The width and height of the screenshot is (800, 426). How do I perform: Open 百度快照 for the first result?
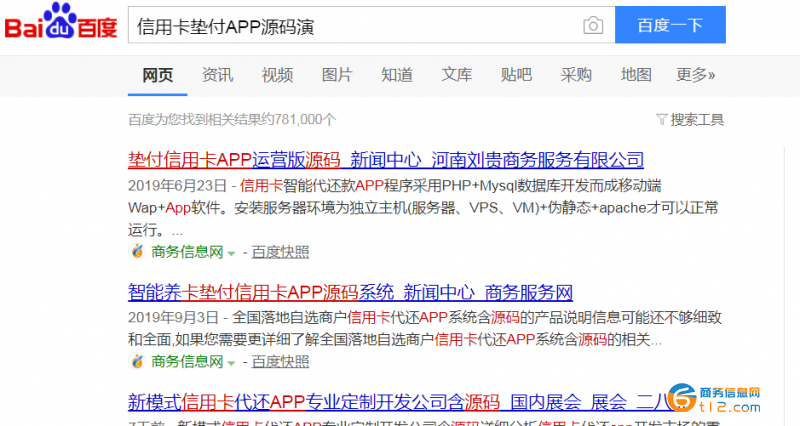[280, 252]
